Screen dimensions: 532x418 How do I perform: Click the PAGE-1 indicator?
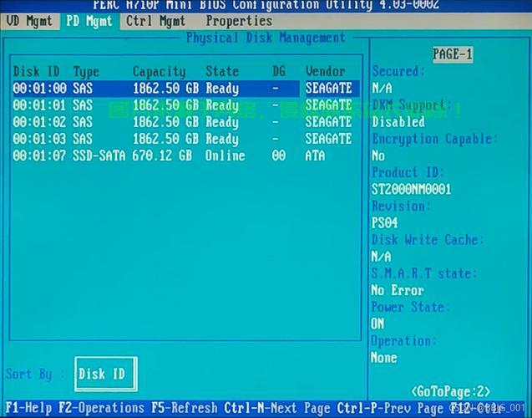[453, 54]
